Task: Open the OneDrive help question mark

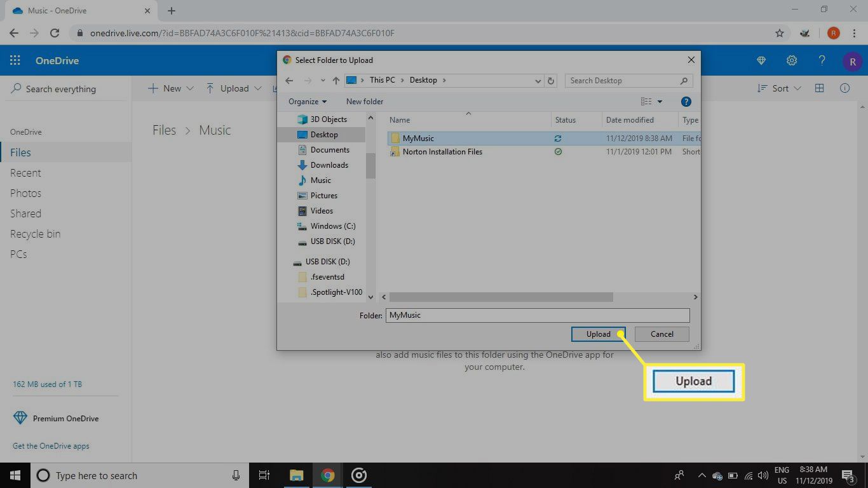Action: pyautogui.click(x=822, y=61)
